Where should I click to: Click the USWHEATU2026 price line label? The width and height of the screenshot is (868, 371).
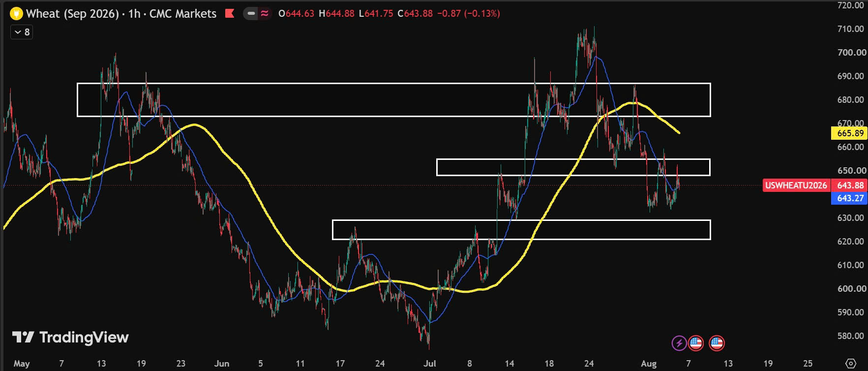click(x=796, y=185)
